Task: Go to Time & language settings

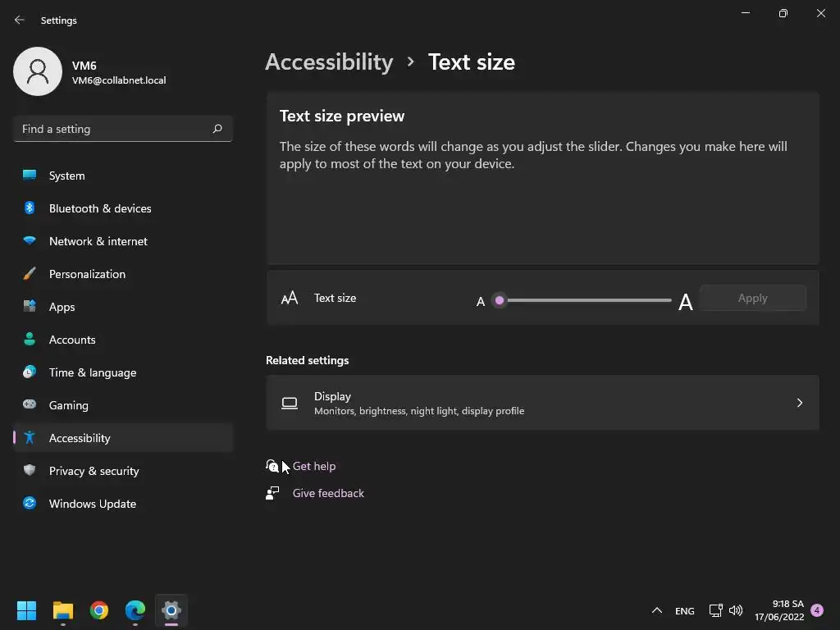Action: [x=93, y=372]
